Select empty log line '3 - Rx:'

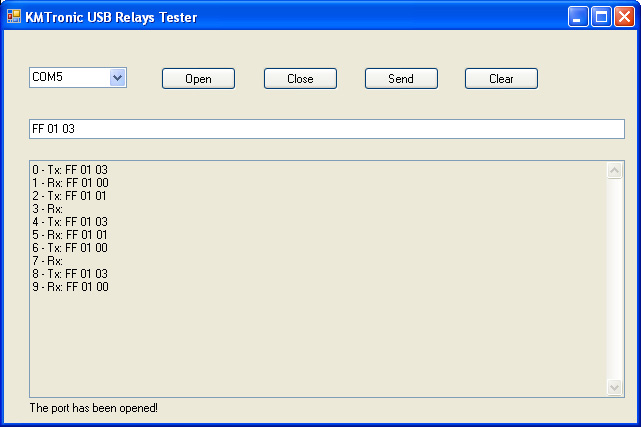point(47,209)
